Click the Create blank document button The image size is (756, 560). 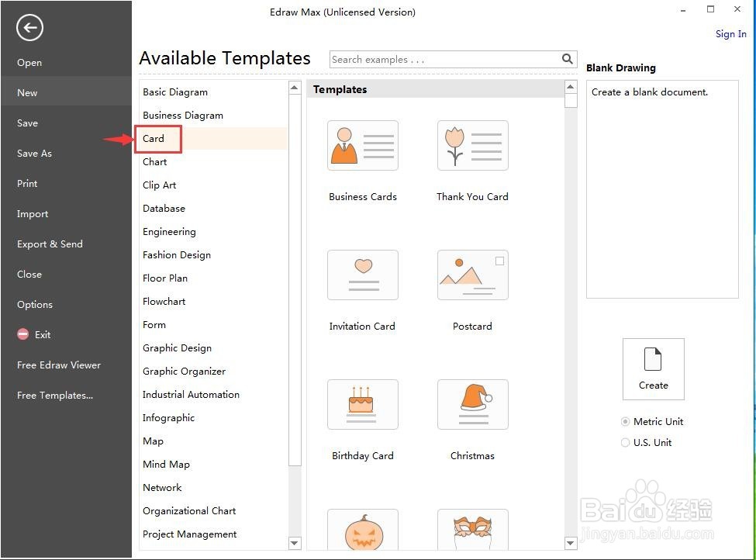coord(654,369)
